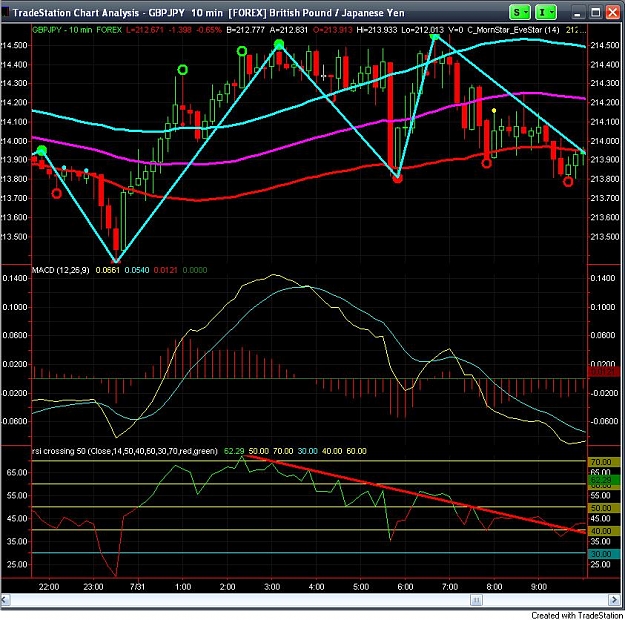Maximize the Chart Analysis window
Viewport: 625px width, 620px height.
click(x=595, y=13)
